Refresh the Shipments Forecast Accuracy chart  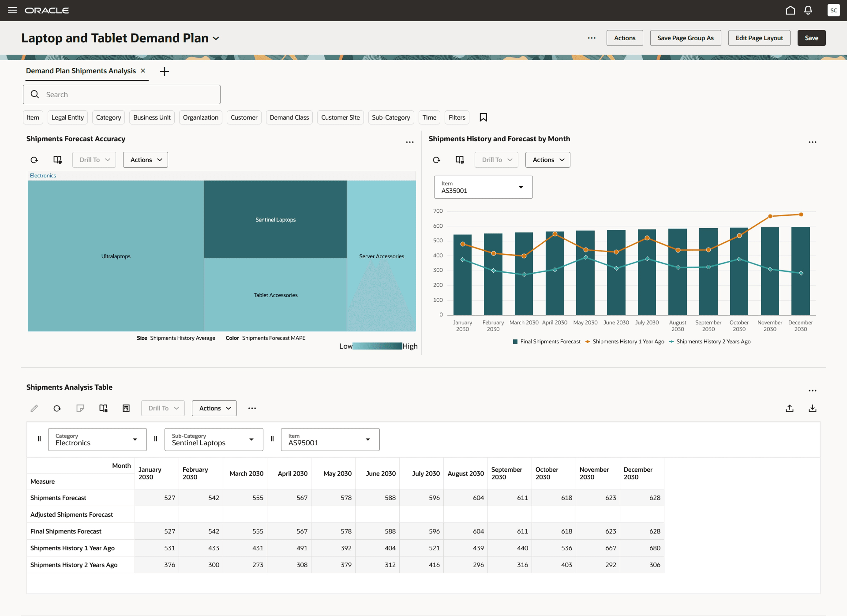[34, 160]
